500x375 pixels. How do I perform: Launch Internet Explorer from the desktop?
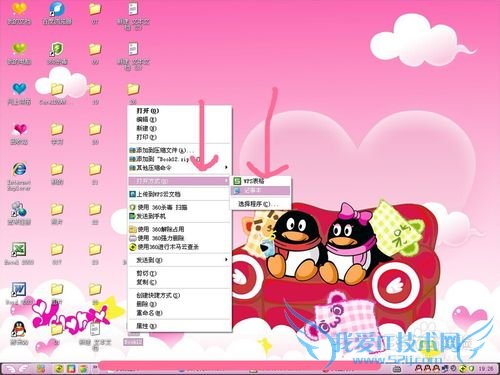tap(19, 169)
